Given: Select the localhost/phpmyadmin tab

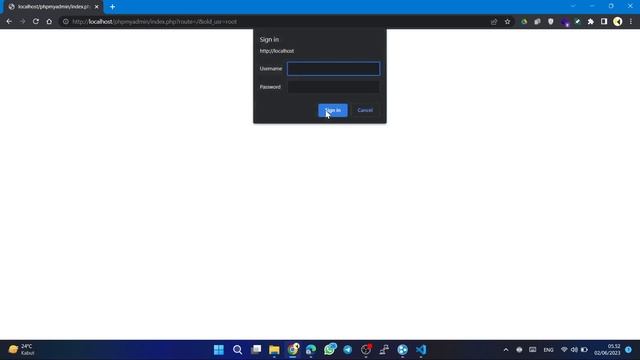Looking at the screenshot, I should [53, 7].
